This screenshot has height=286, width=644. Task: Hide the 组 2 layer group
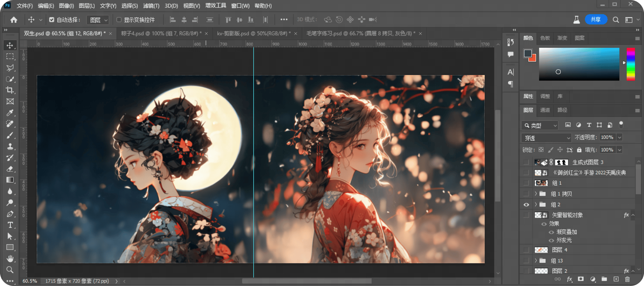pos(526,204)
